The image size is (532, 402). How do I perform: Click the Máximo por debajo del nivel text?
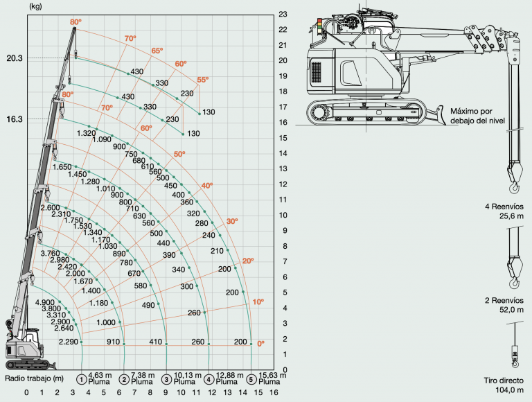coord(477,116)
